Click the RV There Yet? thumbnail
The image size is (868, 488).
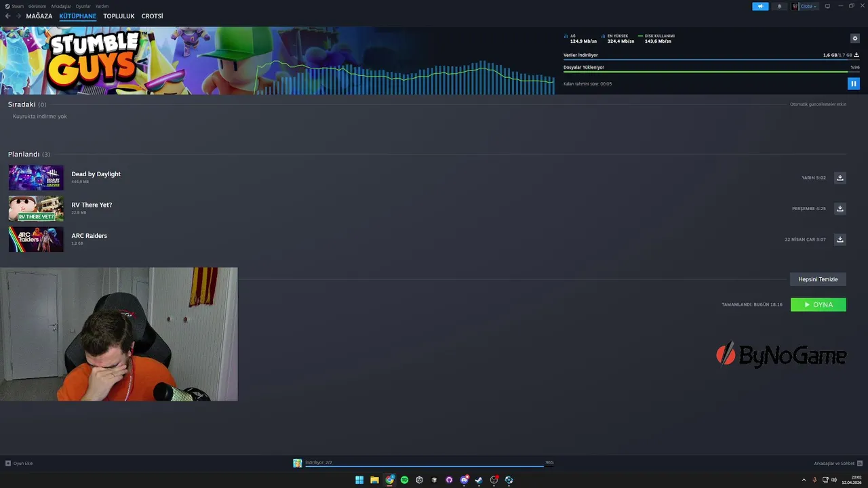(36, 209)
